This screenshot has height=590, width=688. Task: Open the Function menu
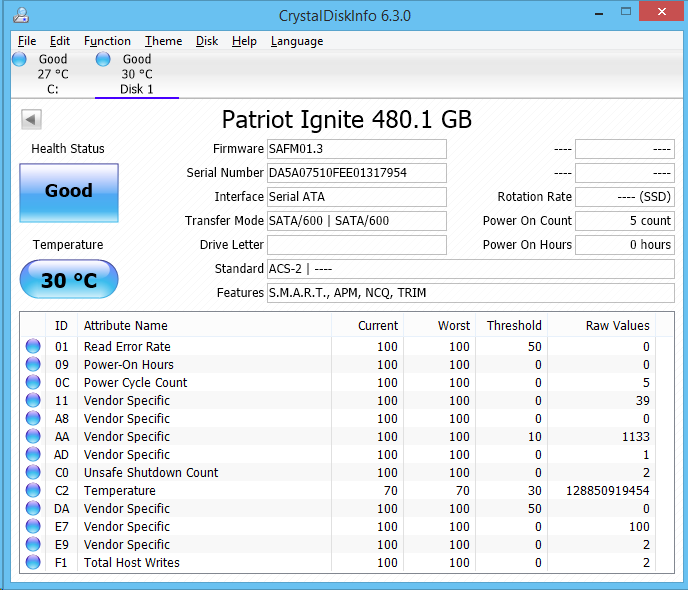coord(107,41)
